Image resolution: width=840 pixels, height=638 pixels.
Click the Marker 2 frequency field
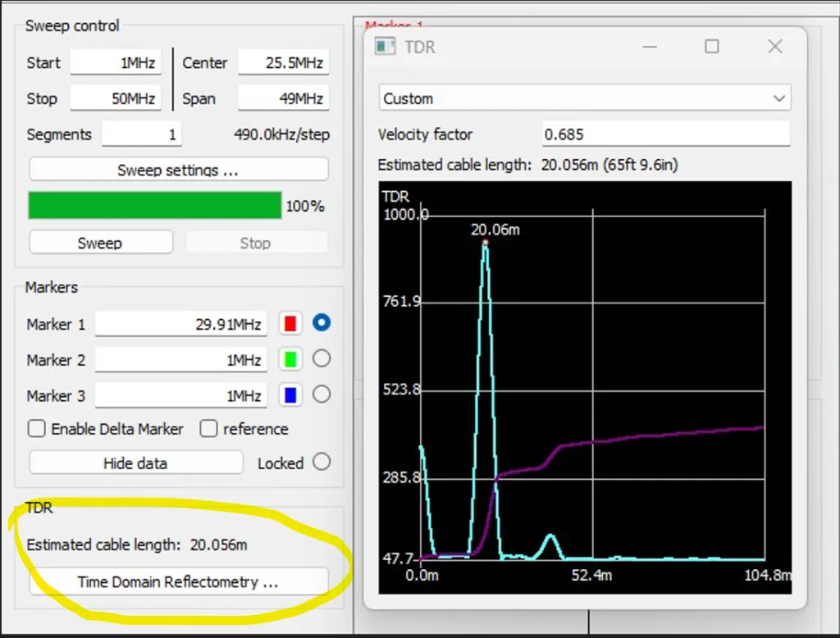coord(181,360)
